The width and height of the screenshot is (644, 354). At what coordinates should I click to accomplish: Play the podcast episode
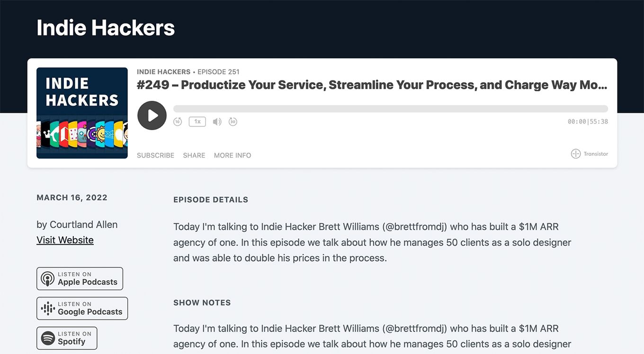(152, 115)
